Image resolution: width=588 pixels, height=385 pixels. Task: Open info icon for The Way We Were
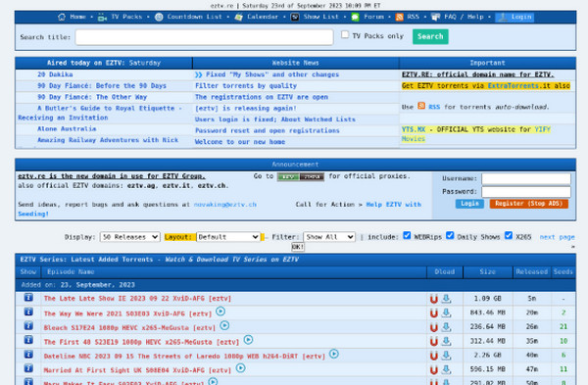28,312
